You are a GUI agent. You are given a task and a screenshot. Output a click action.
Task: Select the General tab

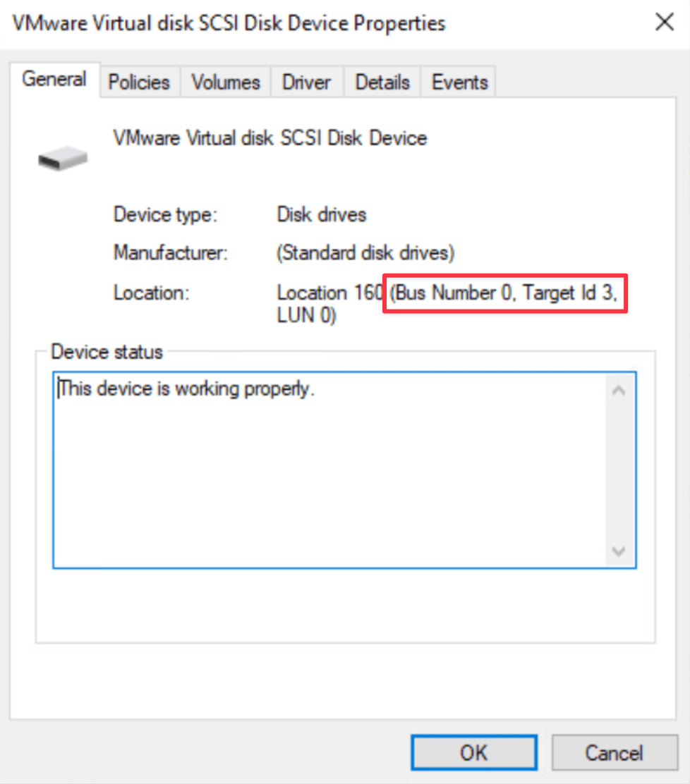point(54,80)
